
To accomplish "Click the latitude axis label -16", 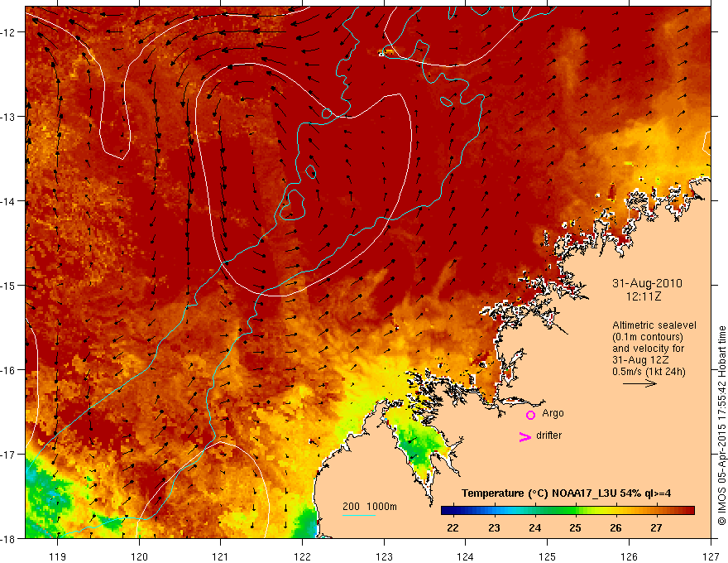I will click(9, 370).
